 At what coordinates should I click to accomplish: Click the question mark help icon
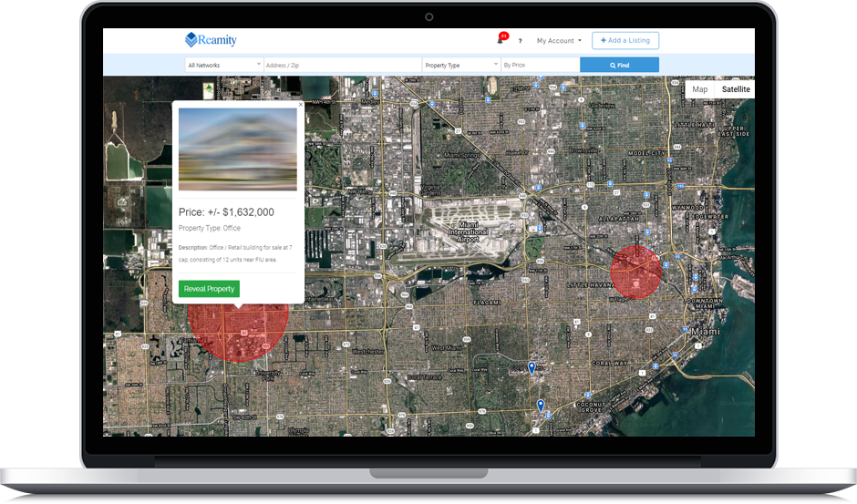pyautogui.click(x=521, y=41)
